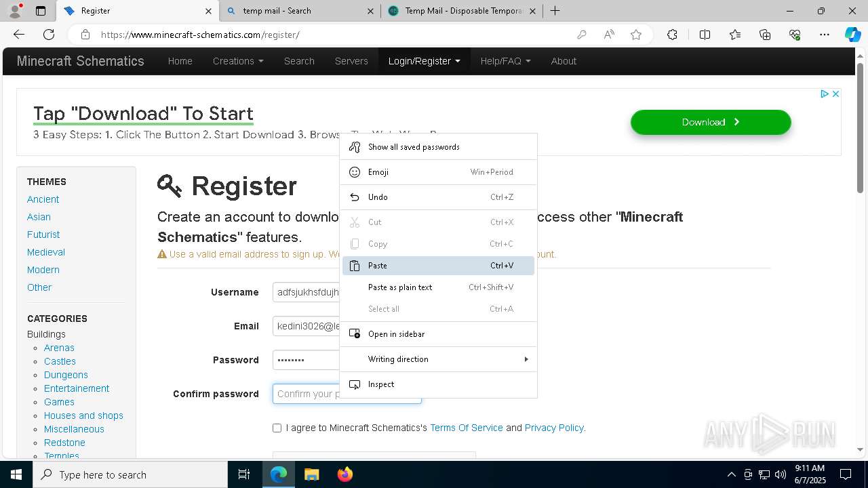Open Task View on the taskbar
The height and width of the screenshot is (488, 868).
pyautogui.click(x=244, y=474)
